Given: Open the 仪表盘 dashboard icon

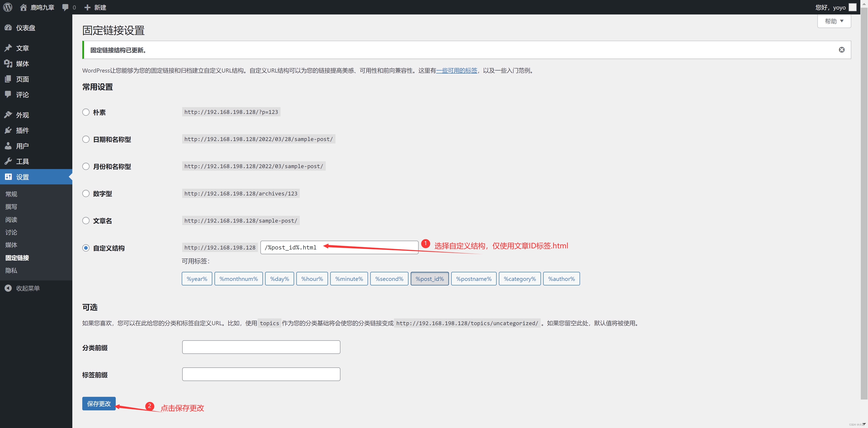Looking at the screenshot, I should click(x=8, y=28).
